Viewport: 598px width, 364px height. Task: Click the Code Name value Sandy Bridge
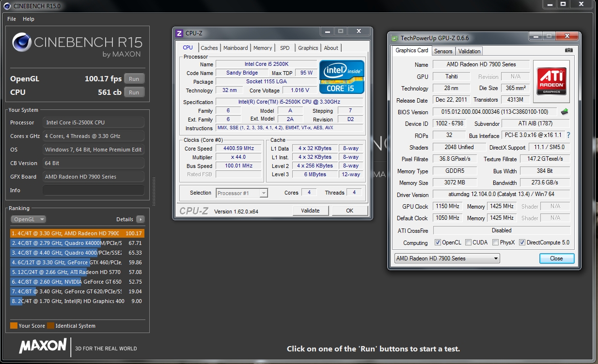point(242,73)
